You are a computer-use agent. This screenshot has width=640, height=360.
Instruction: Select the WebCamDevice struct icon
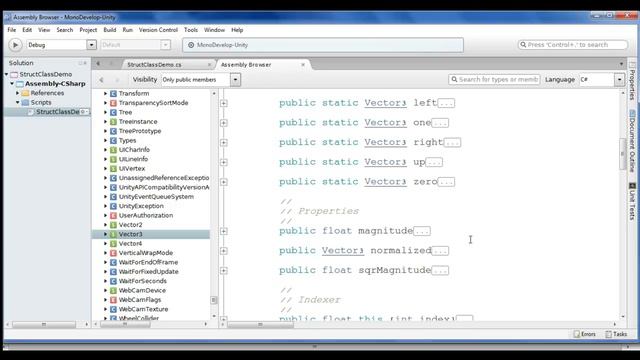tap(113, 291)
